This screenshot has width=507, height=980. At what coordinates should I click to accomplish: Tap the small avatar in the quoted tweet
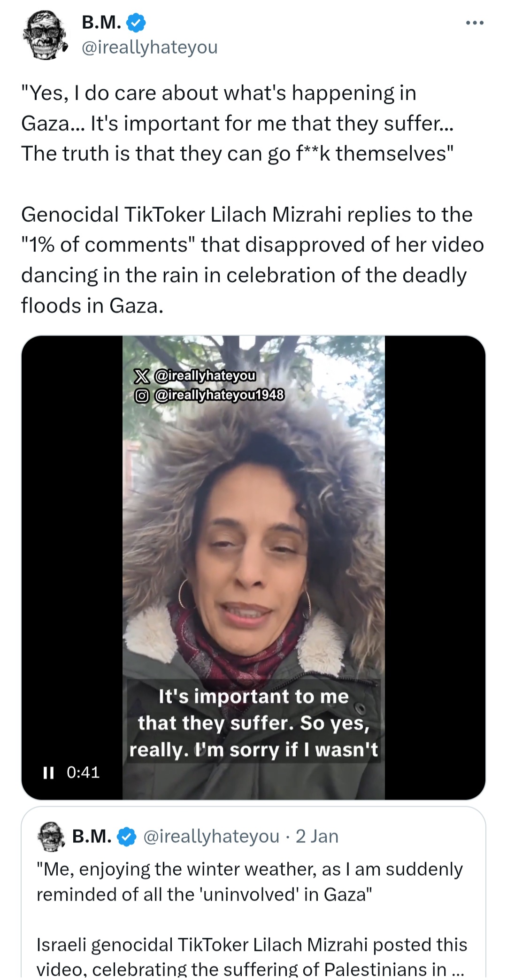coord(51,836)
